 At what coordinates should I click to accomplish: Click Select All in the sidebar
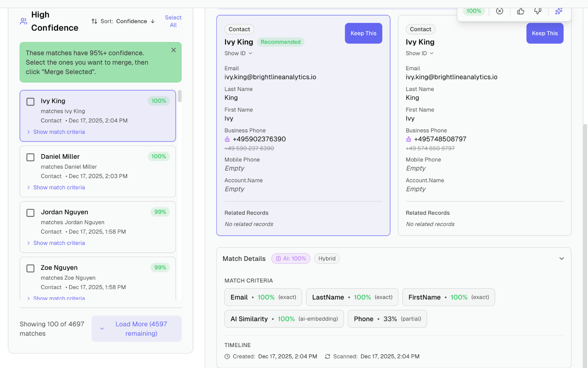tap(173, 21)
